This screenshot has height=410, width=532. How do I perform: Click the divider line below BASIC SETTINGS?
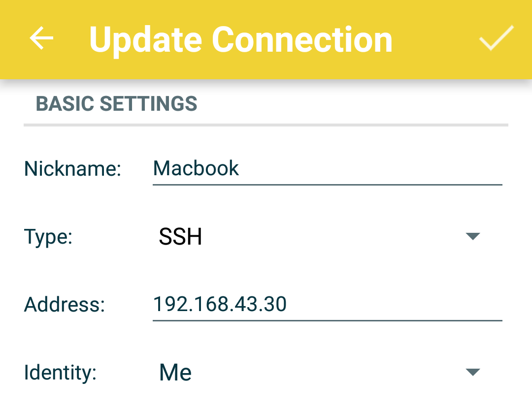point(266,125)
